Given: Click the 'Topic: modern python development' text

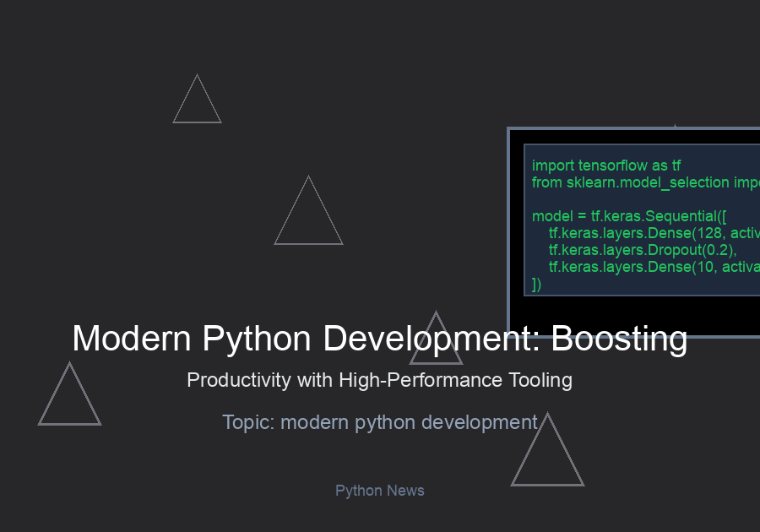Looking at the screenshot, I should point(379,421).
